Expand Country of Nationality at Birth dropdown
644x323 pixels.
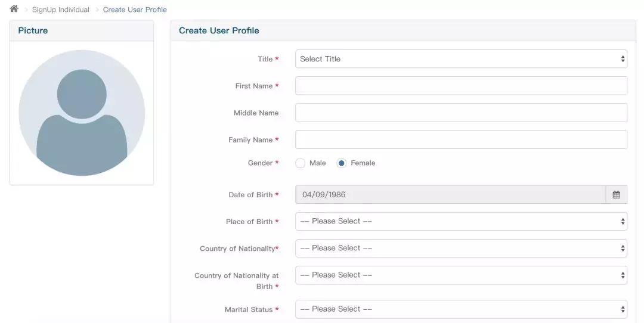coord(461,275)
